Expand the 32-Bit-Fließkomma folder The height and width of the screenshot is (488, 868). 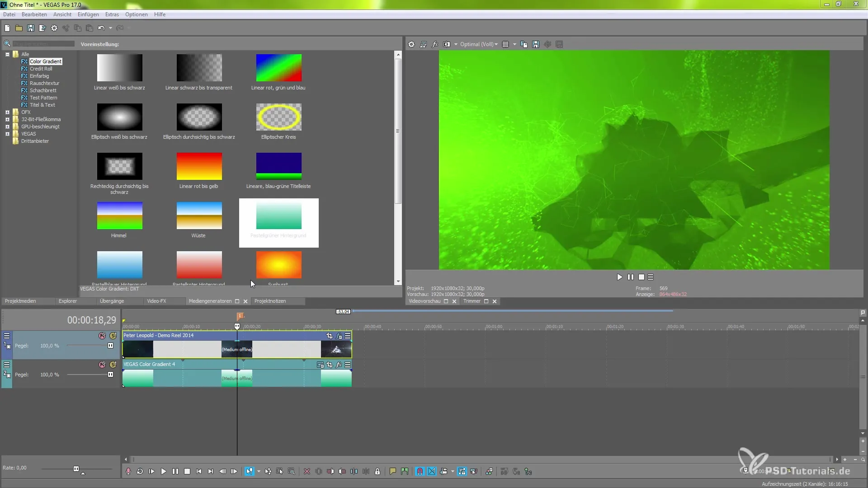7,119
